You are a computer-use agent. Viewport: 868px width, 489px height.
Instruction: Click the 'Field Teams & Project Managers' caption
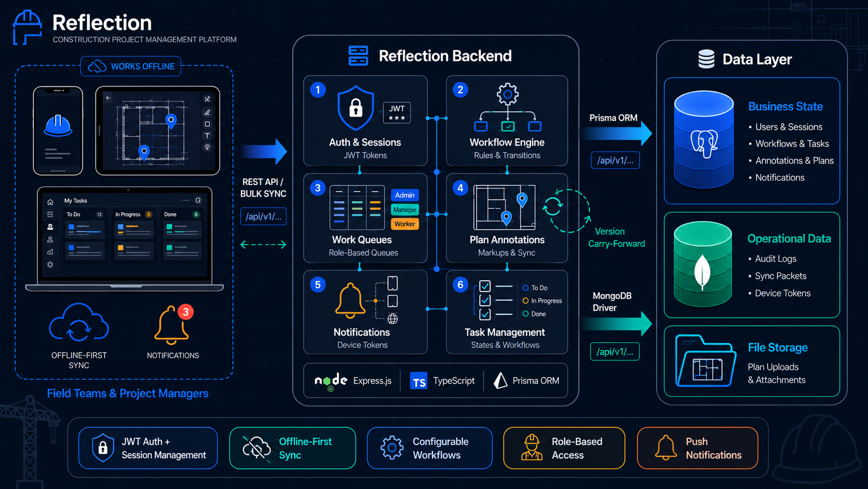(128, 393)
